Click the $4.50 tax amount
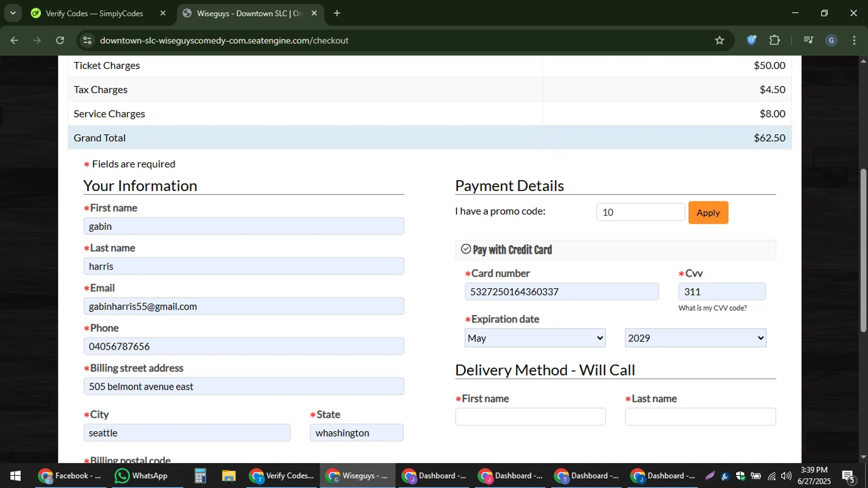 point(773,90)
